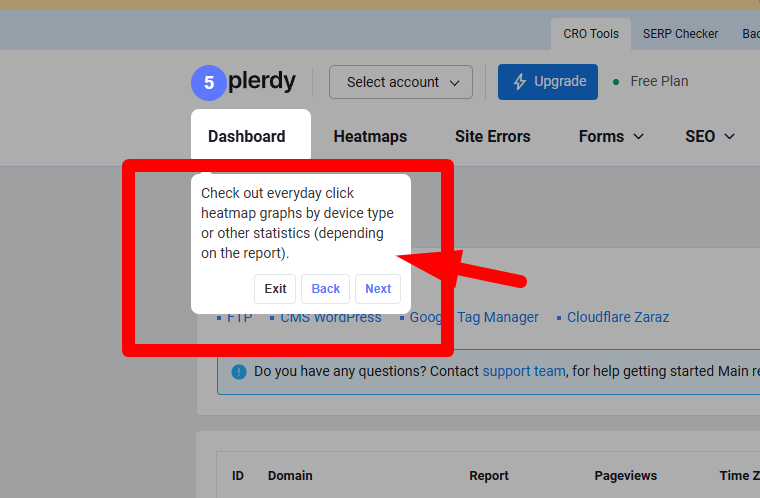Click the Tag Manager link
This screenshot has height=498, width=760.
pyautogui.click(x=498, y=317)
